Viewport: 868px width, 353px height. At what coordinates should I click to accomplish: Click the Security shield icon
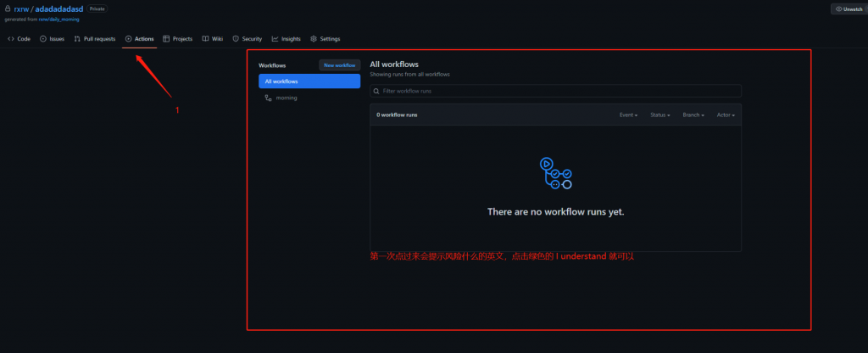tap(236, 39)
